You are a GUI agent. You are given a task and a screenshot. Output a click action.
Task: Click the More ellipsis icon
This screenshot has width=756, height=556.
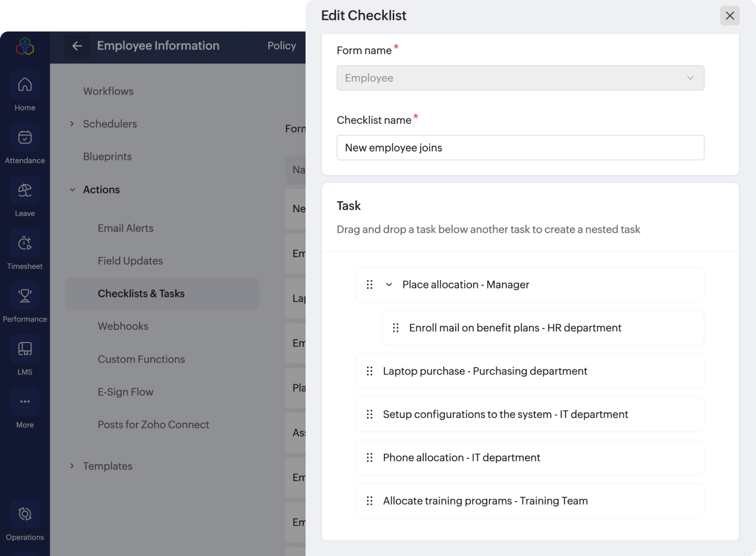pyautogui.click(x=25, y=402)
